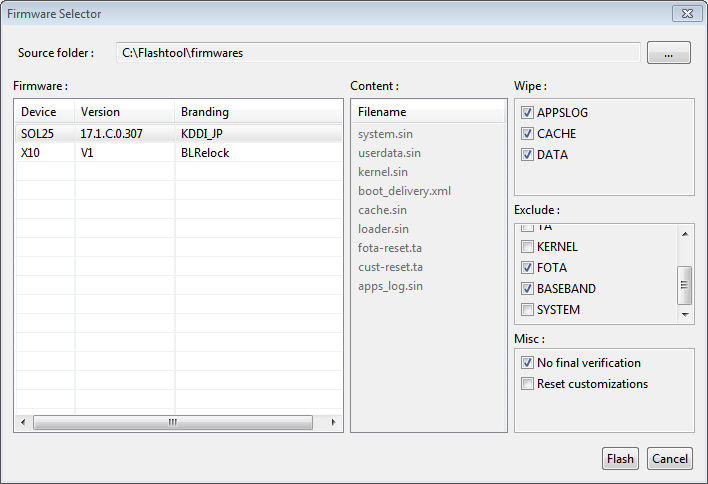Close the Firmware Selector window

(x=685, y=14)
